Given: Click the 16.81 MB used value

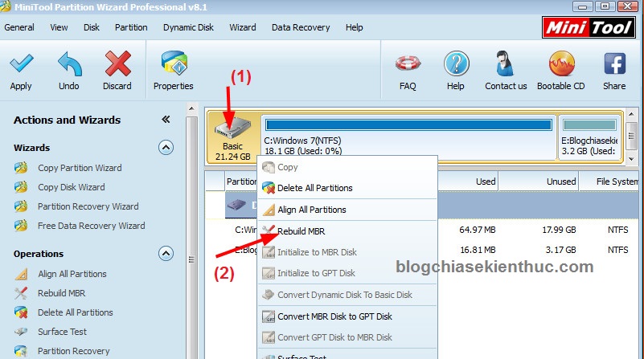Looking at the screenshot, I should (478, 250).
